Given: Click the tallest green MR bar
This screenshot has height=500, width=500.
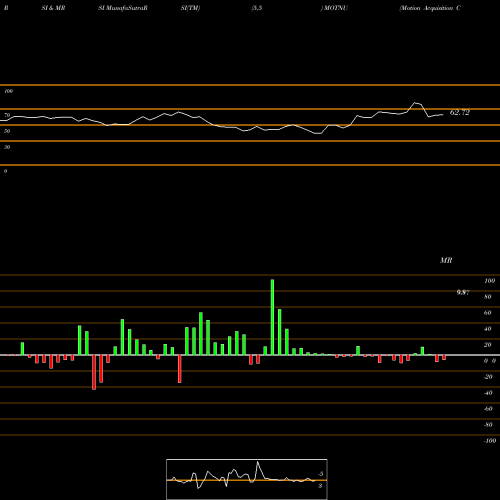Looking at the screenshot, I should [x=272, y=317].
